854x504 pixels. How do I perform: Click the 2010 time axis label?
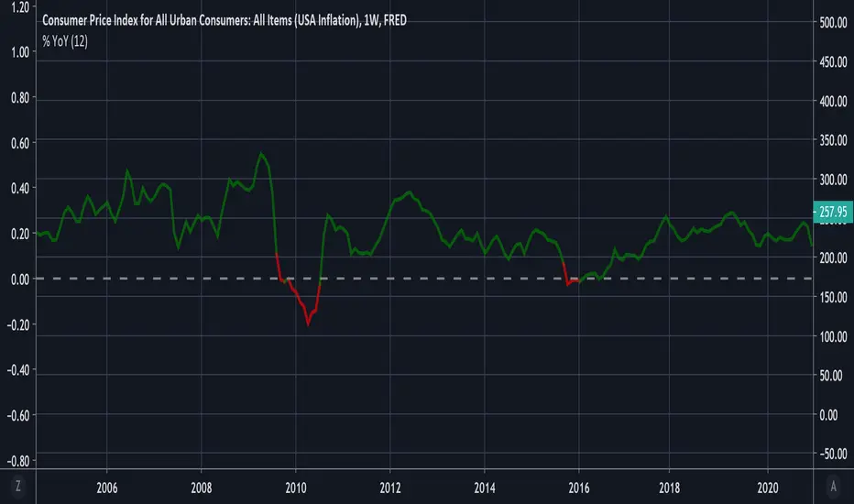point(296,488)
